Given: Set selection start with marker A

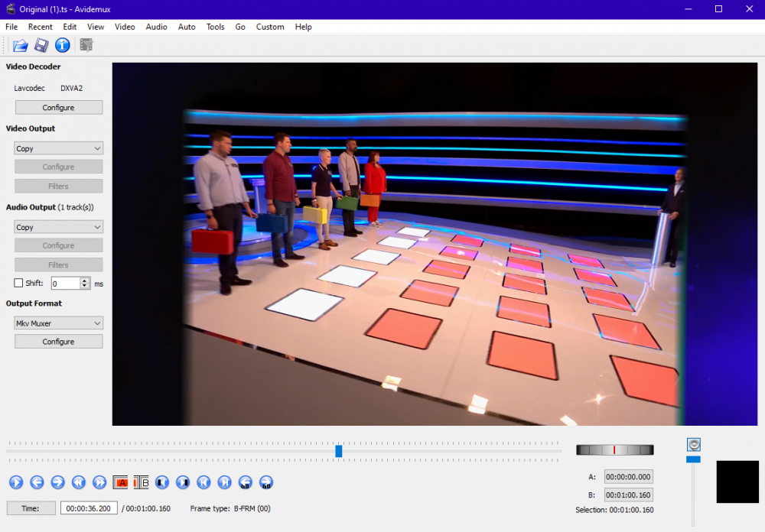Looking at the screenshot, I should click(x=121, y=482).
